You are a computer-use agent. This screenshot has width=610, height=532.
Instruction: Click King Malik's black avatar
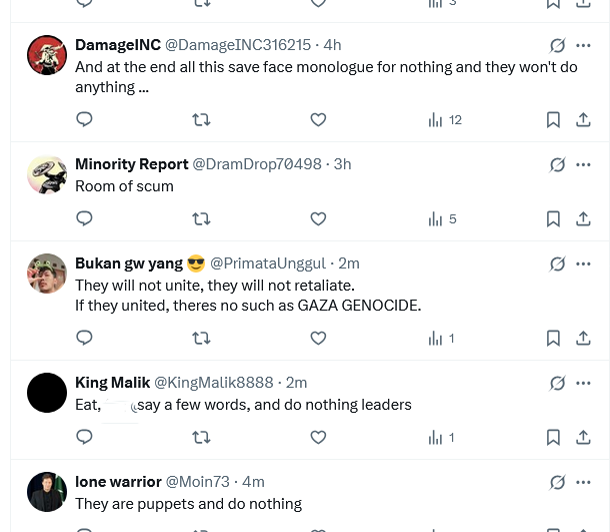pyautogui.click(x=47, y=393)
